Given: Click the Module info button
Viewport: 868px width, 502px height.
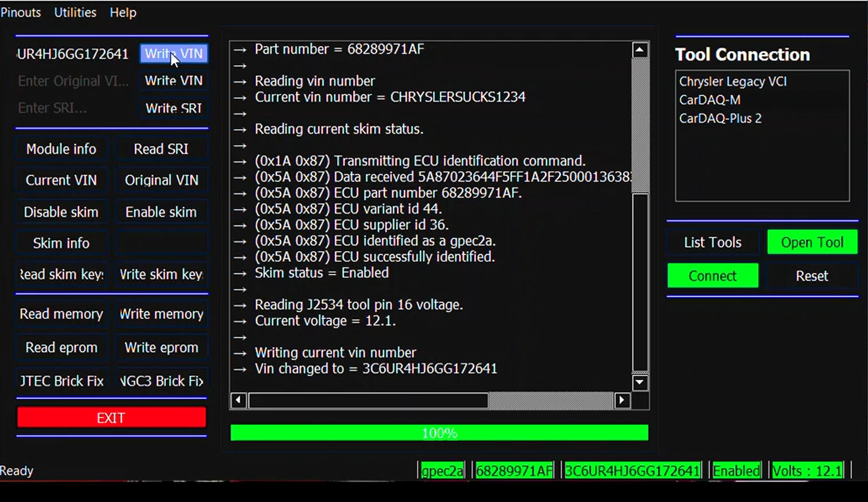Looking at the screenshot, I should pos(61,149).
